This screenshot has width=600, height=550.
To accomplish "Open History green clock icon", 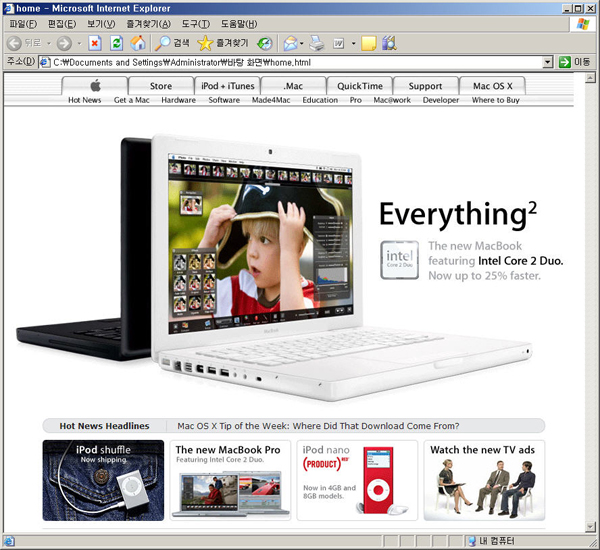I will (x=265, y=44).
